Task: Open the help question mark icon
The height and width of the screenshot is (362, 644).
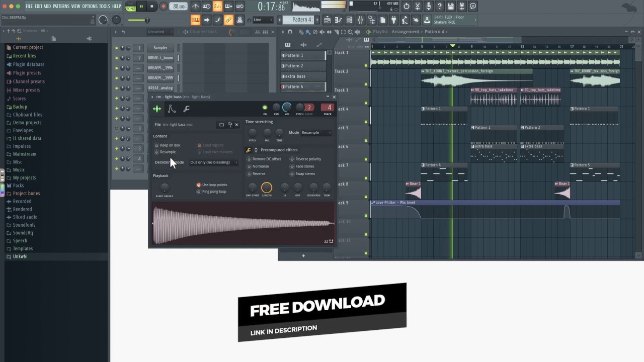Action: [x=439, y=7]
